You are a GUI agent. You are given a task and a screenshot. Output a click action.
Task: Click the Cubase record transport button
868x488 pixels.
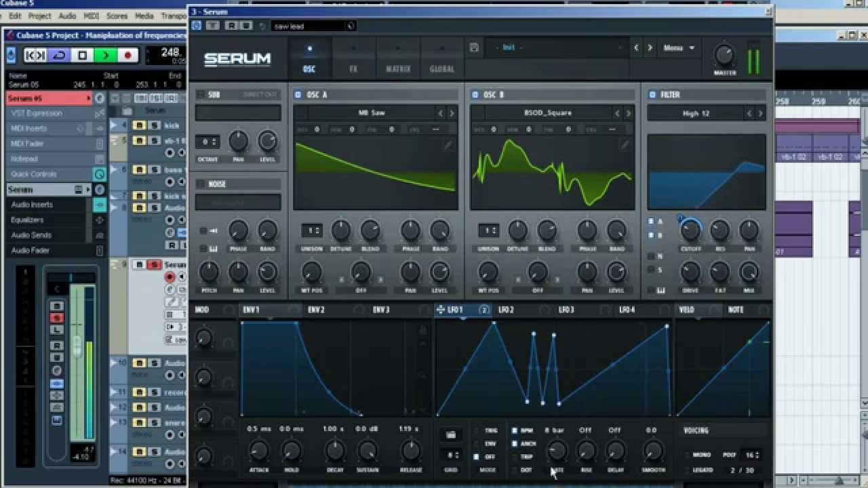click(127, 56)
